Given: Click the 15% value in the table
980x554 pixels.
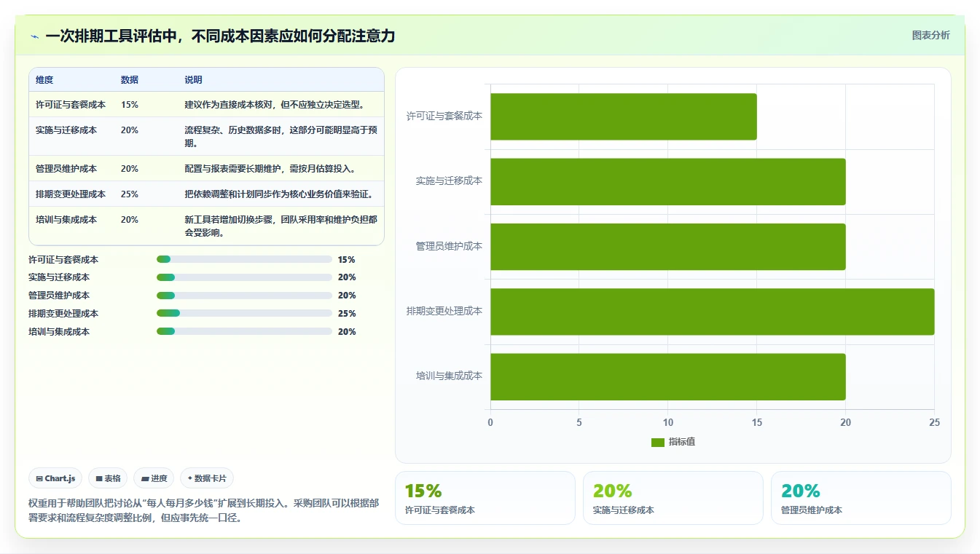Looking at the screenshot, I should click(130, 105).
